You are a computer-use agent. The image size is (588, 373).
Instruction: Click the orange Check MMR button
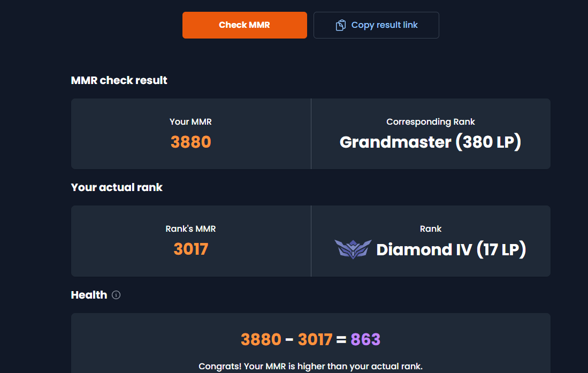pos(245,25)
